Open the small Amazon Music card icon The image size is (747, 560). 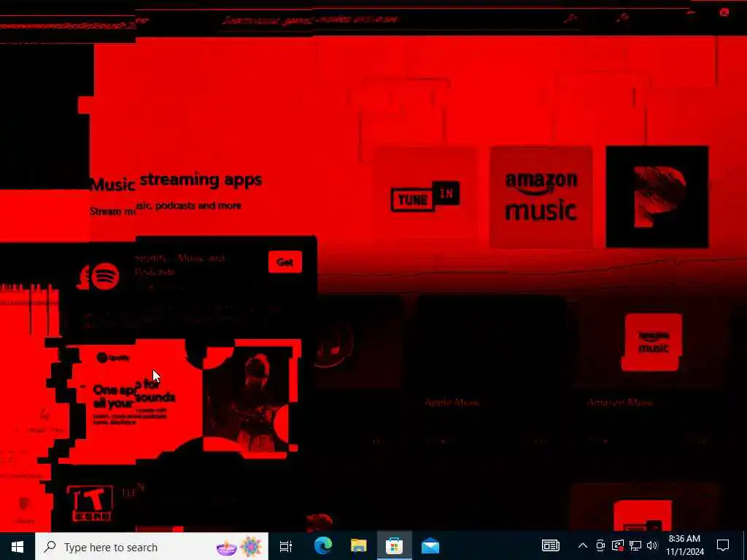pyautogui.click(x=653, y=342)
